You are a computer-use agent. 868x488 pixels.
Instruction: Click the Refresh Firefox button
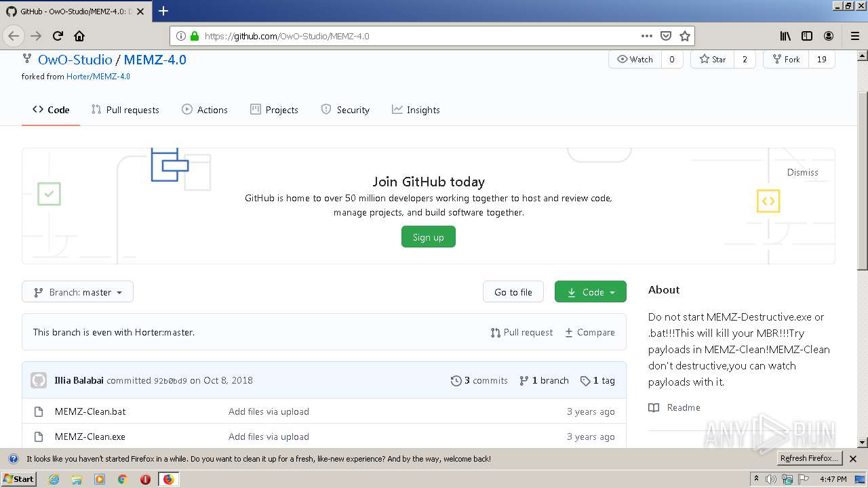pyautogui.click(x=810, y=458)
